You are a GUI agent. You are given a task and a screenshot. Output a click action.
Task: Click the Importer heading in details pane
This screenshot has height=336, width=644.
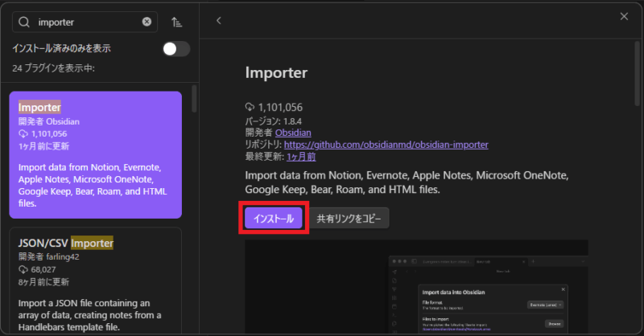(276, 72)
